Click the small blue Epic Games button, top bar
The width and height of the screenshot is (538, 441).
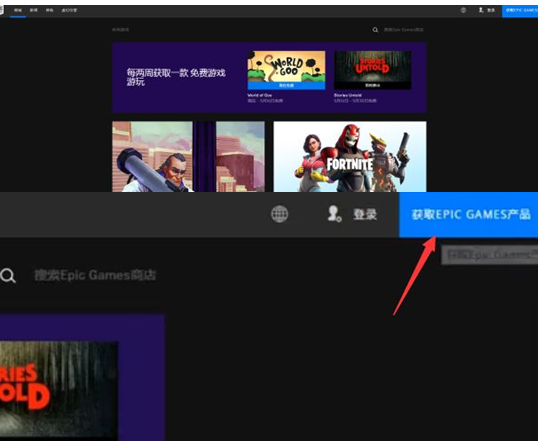pyautogui.click(x=520, y=11)
